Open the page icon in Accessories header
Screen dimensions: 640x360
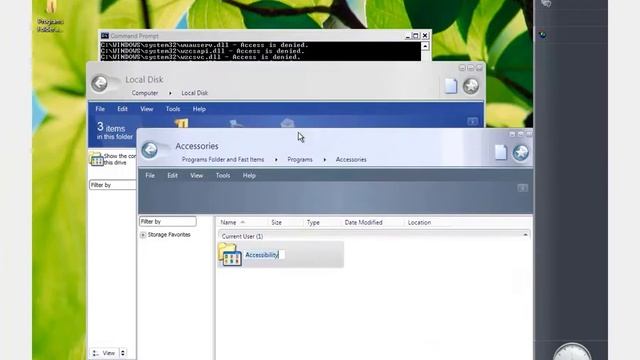pos(501,152)
